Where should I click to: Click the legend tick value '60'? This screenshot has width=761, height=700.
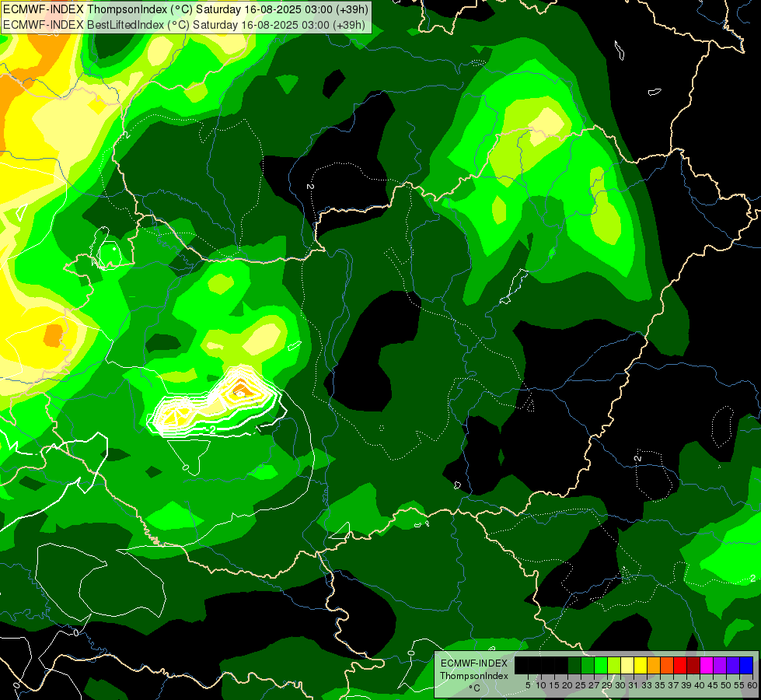(752, 685)
